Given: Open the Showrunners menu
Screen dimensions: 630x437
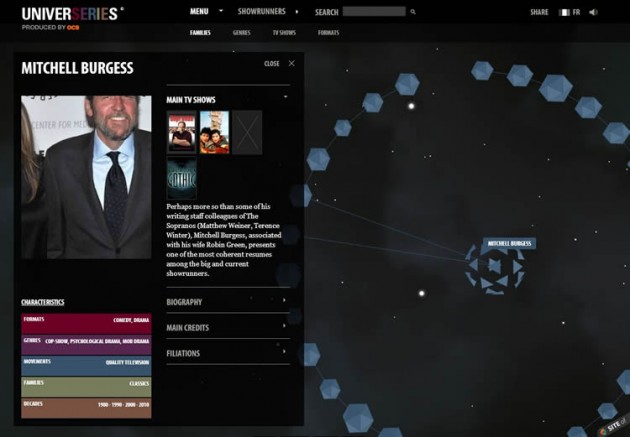Looking at the screenshot, I should point(268,12).
